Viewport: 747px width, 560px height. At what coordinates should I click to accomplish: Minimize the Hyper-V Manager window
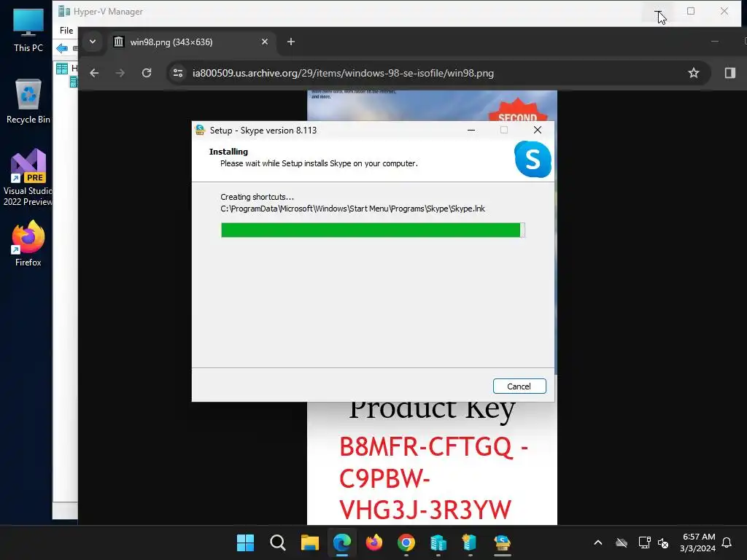657,11
